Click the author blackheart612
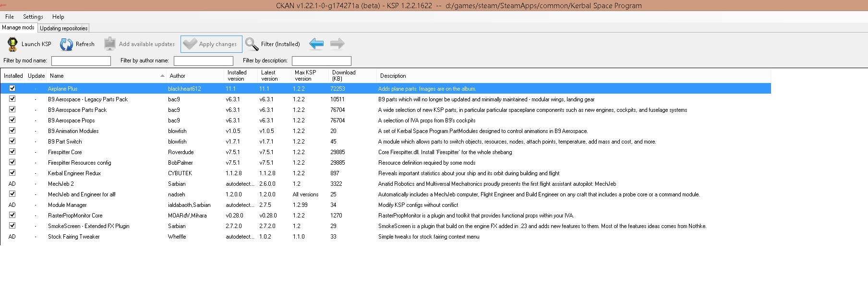 [x=184, y=89]
